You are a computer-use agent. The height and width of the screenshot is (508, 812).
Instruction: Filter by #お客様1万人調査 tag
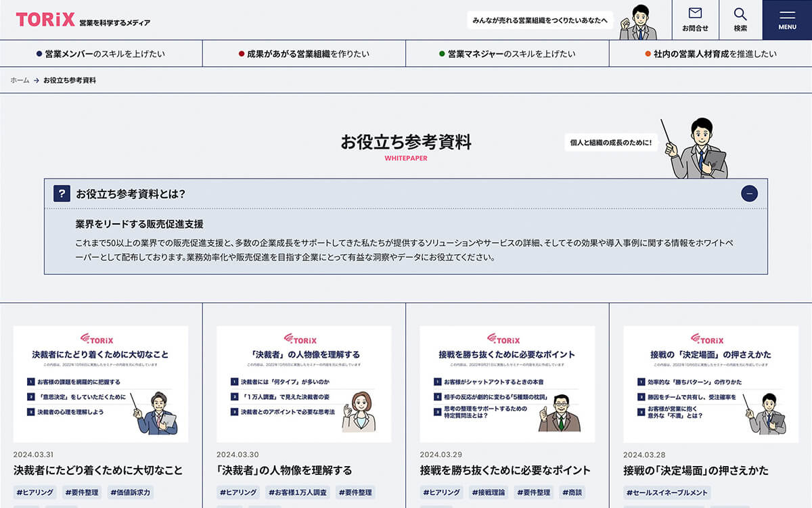point(297,492)
